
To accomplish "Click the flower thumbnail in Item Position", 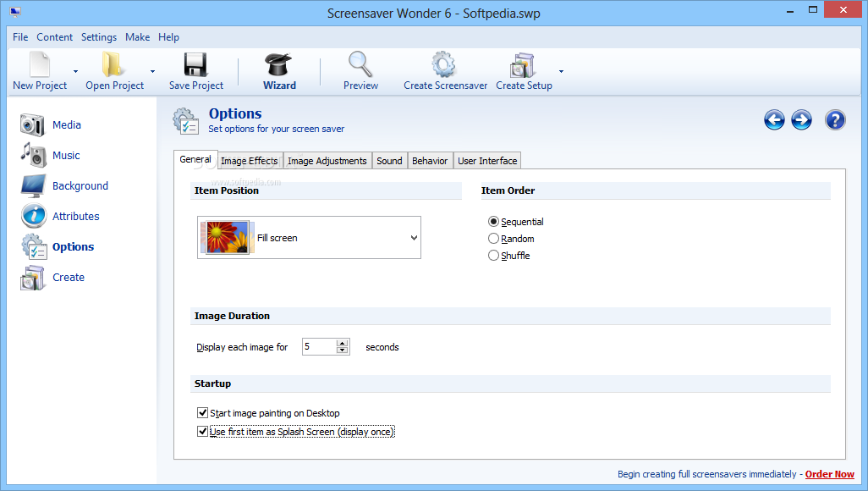I will click(x=227, y=237).
